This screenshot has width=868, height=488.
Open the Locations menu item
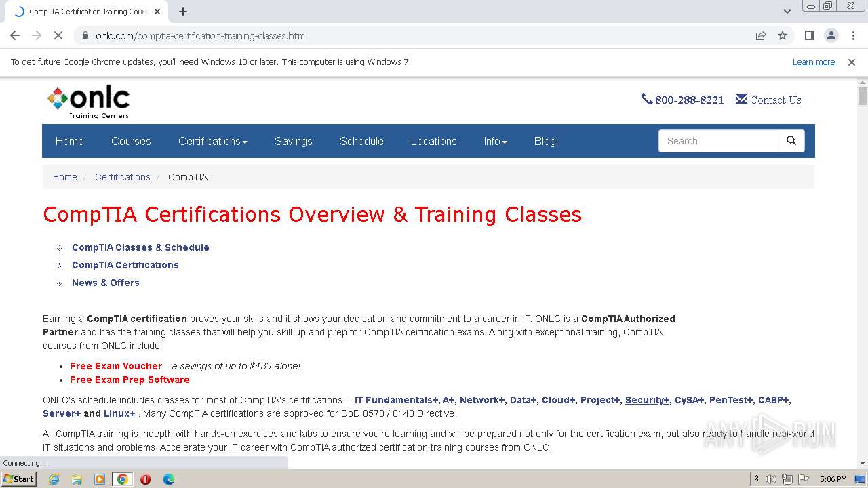[433, 141]
